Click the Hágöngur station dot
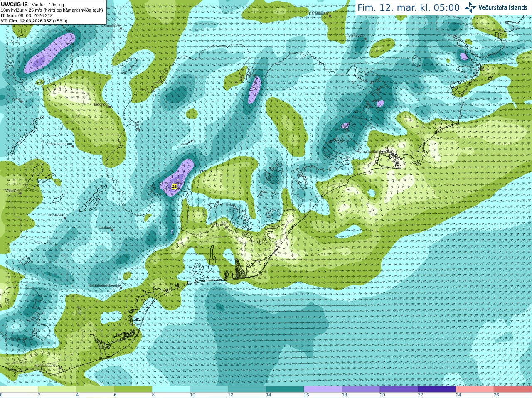Image resolution: width=532 pixels, height=398 pixels. (x=110, y=107)
